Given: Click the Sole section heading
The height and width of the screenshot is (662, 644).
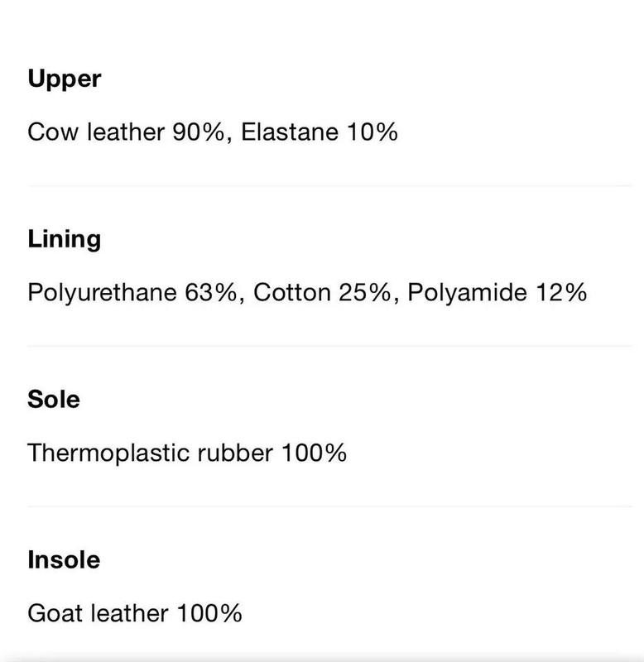Looking at the screenshot, I should pyautogui.click(x=54, y=400).
